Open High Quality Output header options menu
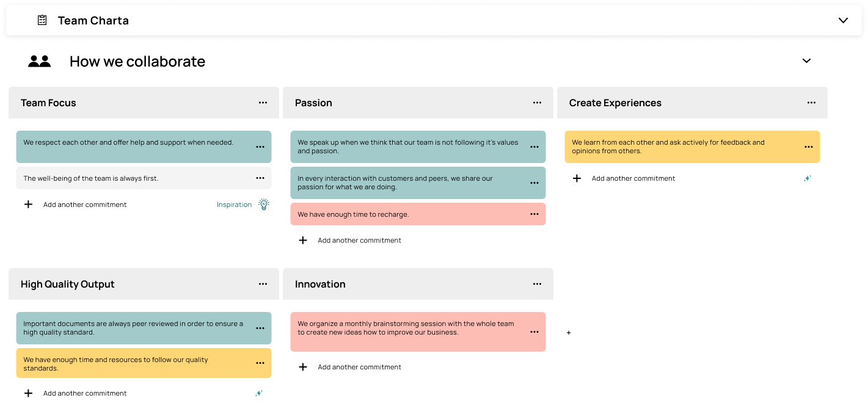Viewport: 868px width, 417px height. click(x=263, y=284)
